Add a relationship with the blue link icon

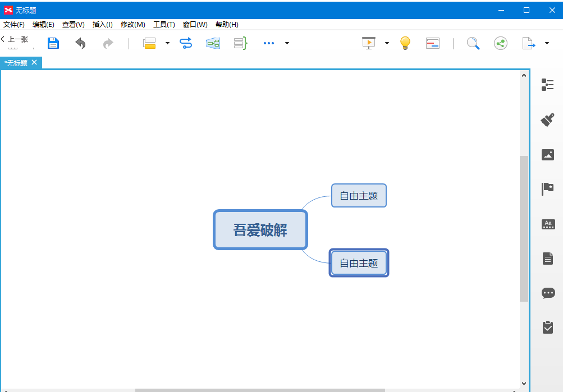coord(186,43)
